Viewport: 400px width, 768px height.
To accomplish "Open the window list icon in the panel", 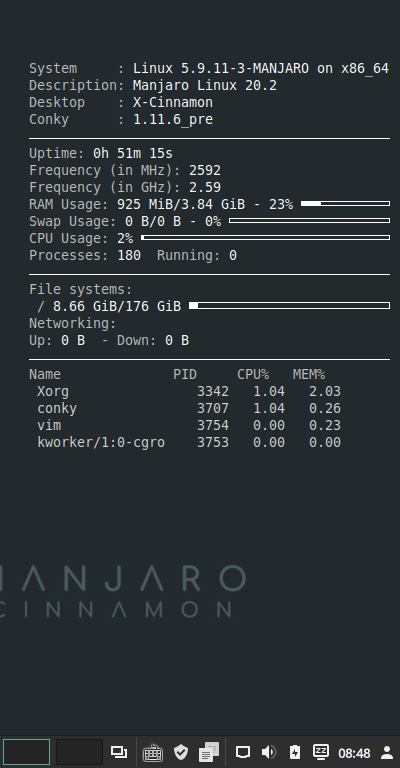I will pos(119,752).
